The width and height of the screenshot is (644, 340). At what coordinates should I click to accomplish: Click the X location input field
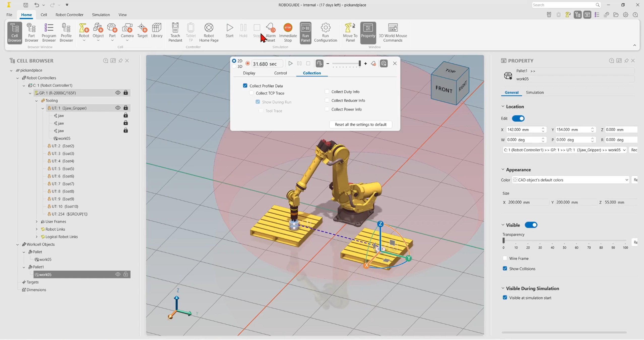[x=526, y=130]
